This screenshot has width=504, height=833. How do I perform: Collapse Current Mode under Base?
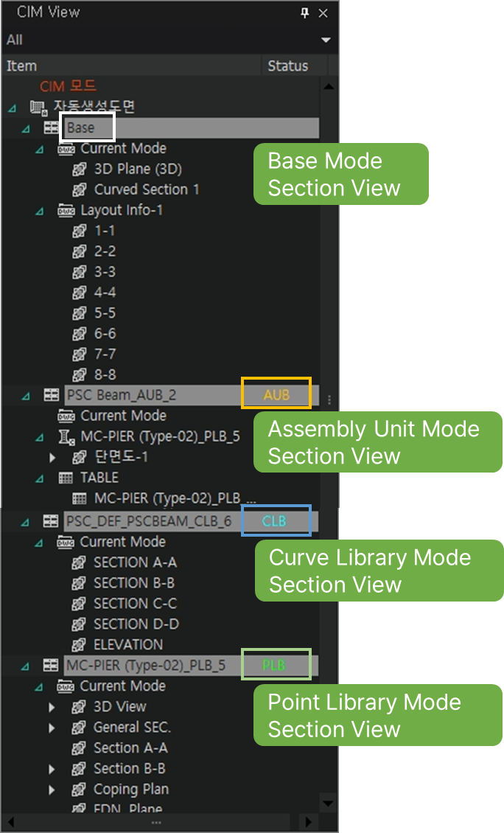(39, 150)
